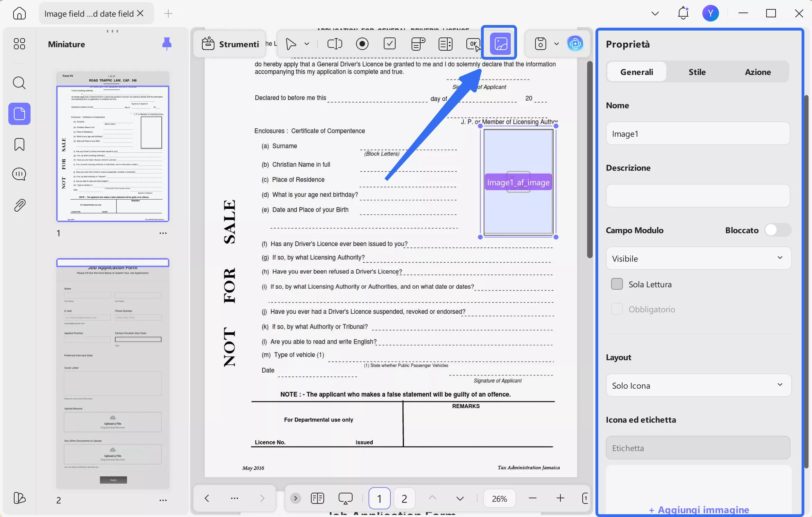Select the radio button field tool
Viewport: 812px width, 517px height.
click(x=362, y=44)
